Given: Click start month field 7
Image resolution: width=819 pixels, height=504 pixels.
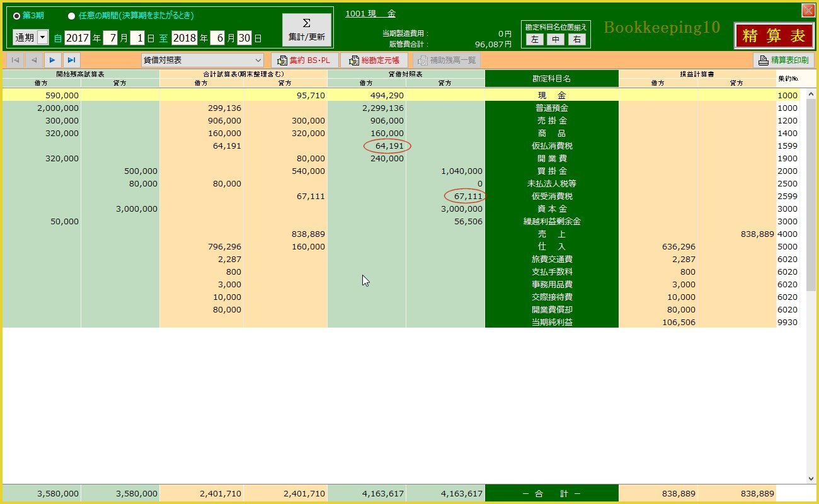Looking at the screenshot, I should point(111,38).
